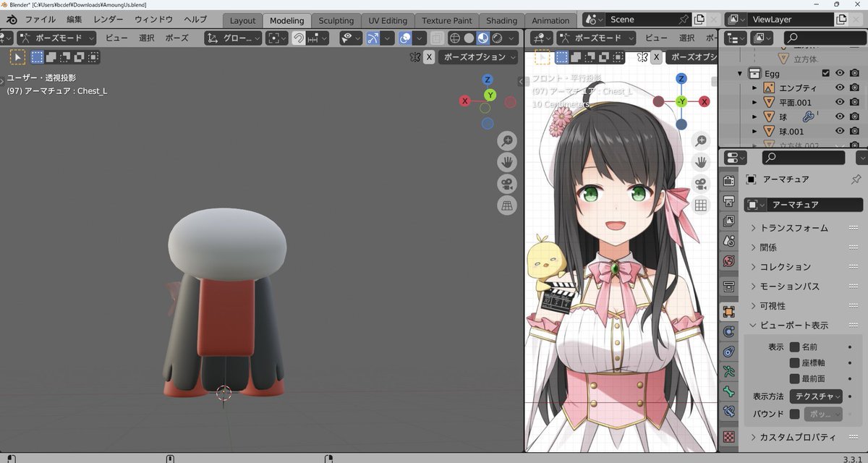Open the 編集 menu

tap(75, 20)
